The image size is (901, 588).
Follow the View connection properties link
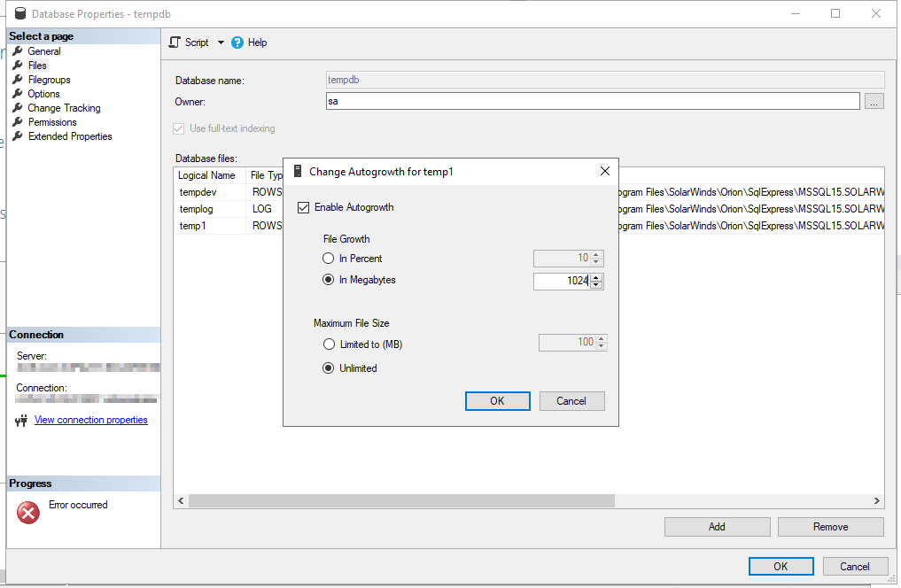90,420
